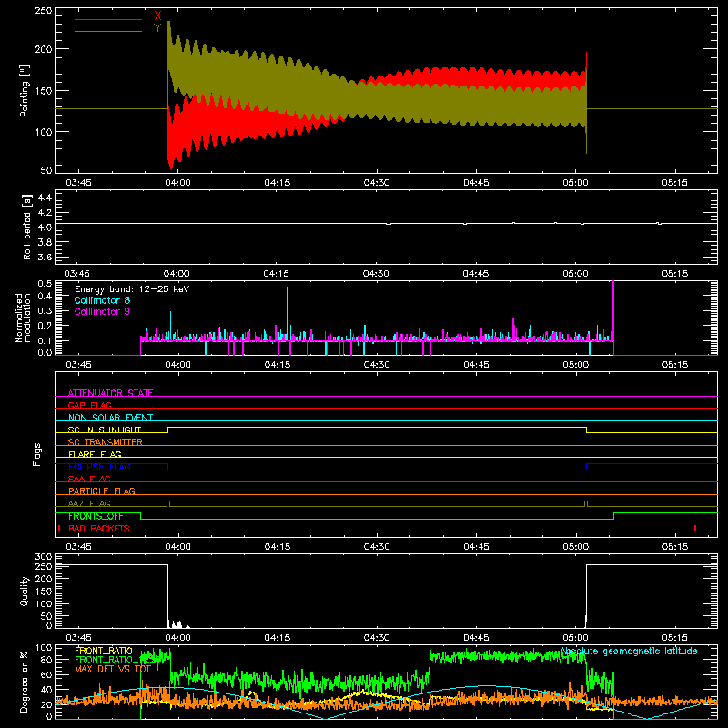Click the 03:45 tick label under Pointing plot
Image resolution: width=728 pixels, height=728 pixels.
[x=78, y=183]
